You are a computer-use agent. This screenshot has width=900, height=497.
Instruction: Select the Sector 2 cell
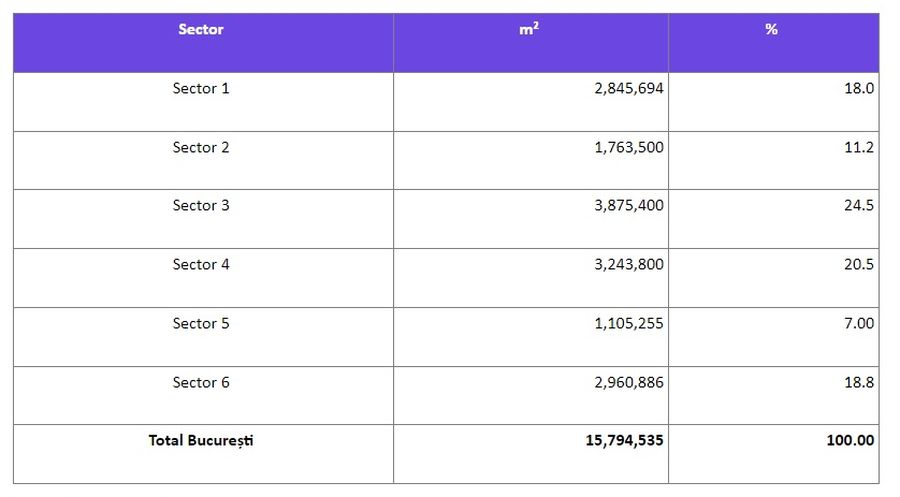(201, 147)
